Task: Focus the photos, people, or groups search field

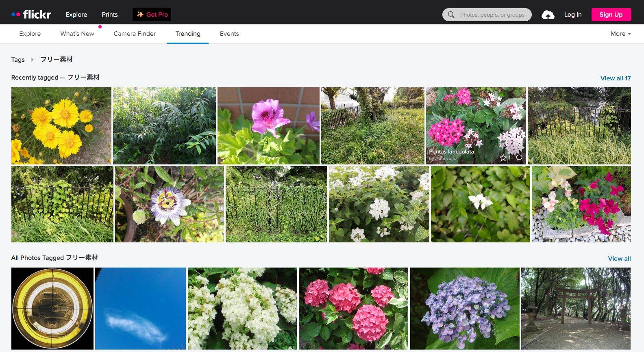Action: (x=492, y=15)
